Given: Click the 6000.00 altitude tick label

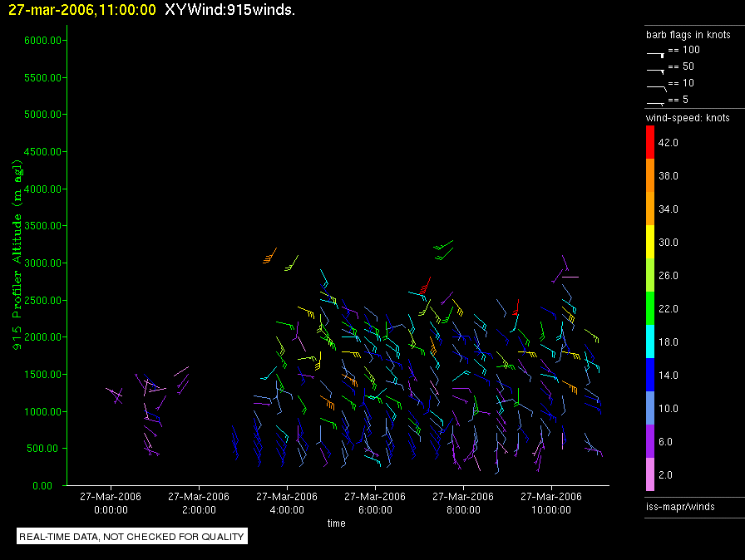Looking at the screenshot, I should 42,41.
